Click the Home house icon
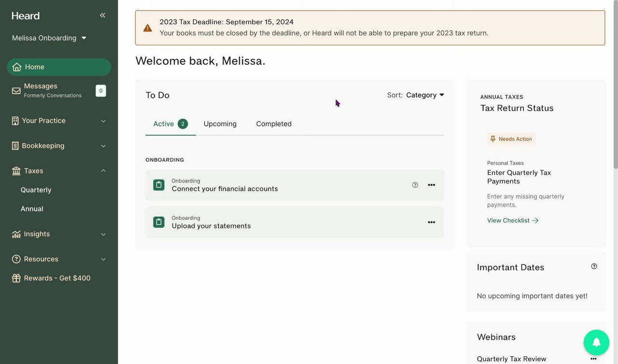Image resolution: width=618 pixels, height=364 pixels. tap(17, 67)
